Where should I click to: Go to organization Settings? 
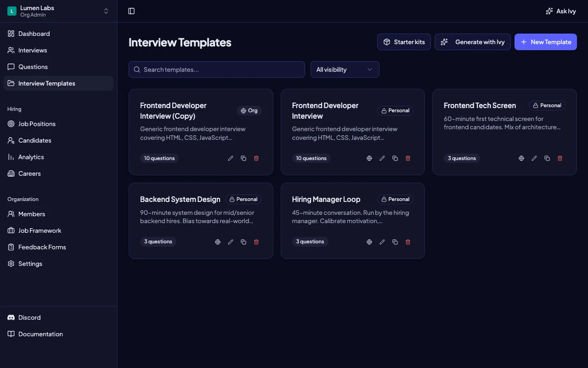[59, 264]
